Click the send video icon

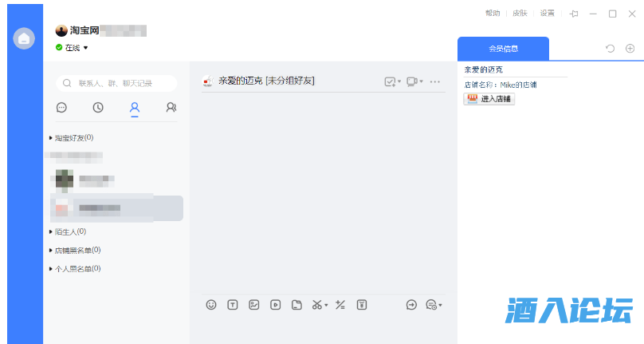pyautogui.click(x=275, y=304)
